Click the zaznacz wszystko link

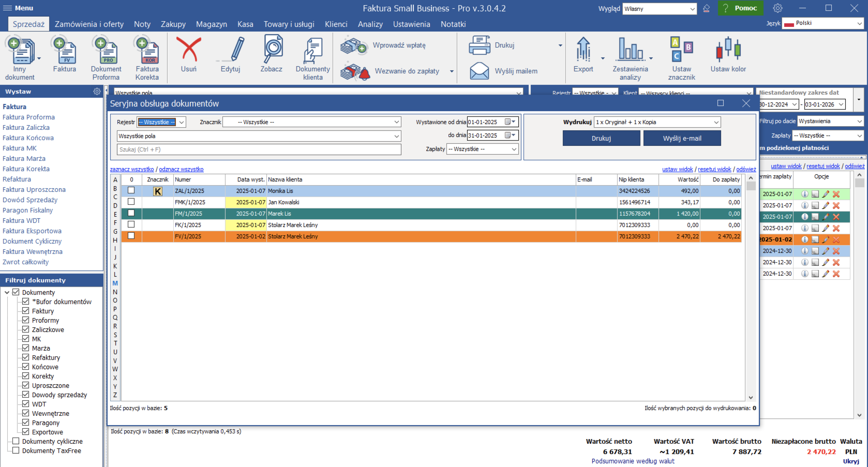(132, 169)
